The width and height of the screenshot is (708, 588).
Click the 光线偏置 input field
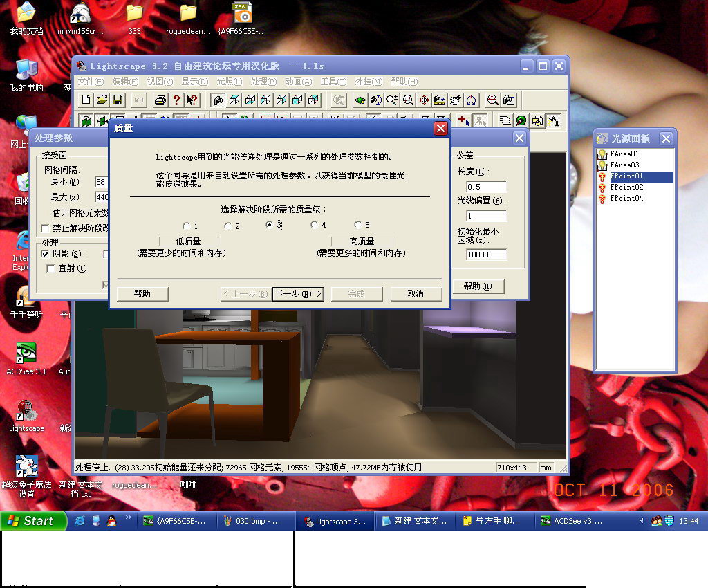coord(486,216)
